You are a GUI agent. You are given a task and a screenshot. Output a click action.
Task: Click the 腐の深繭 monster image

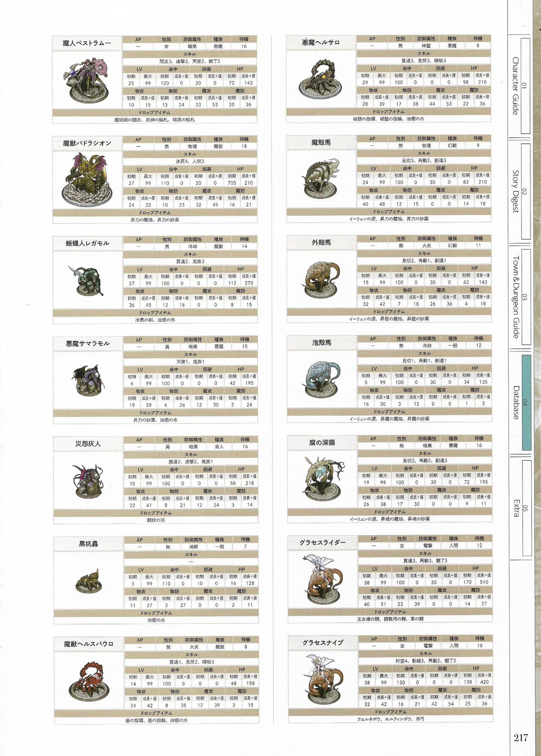pyautogui.click(x=322, y=479)
